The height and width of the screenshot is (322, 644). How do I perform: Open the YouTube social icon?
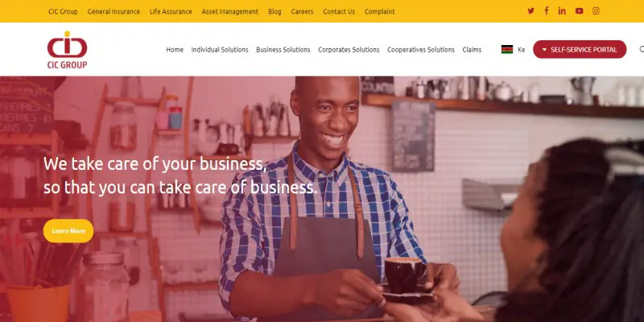coord(579,11)
